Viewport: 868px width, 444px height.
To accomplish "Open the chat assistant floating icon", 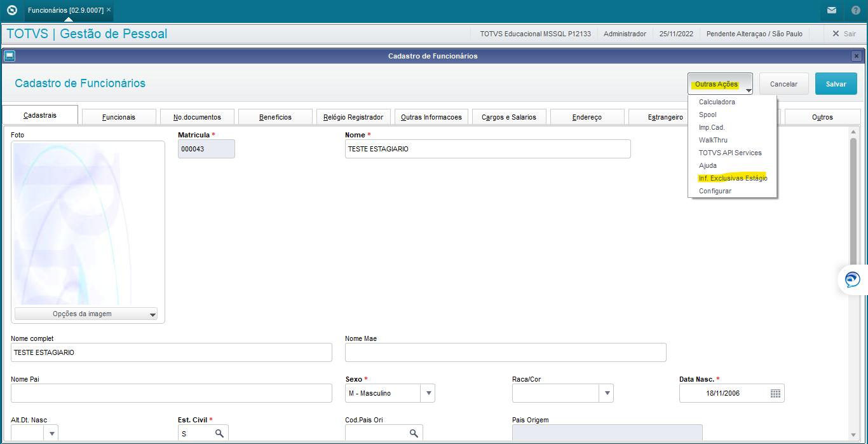I will coord(852,279).
